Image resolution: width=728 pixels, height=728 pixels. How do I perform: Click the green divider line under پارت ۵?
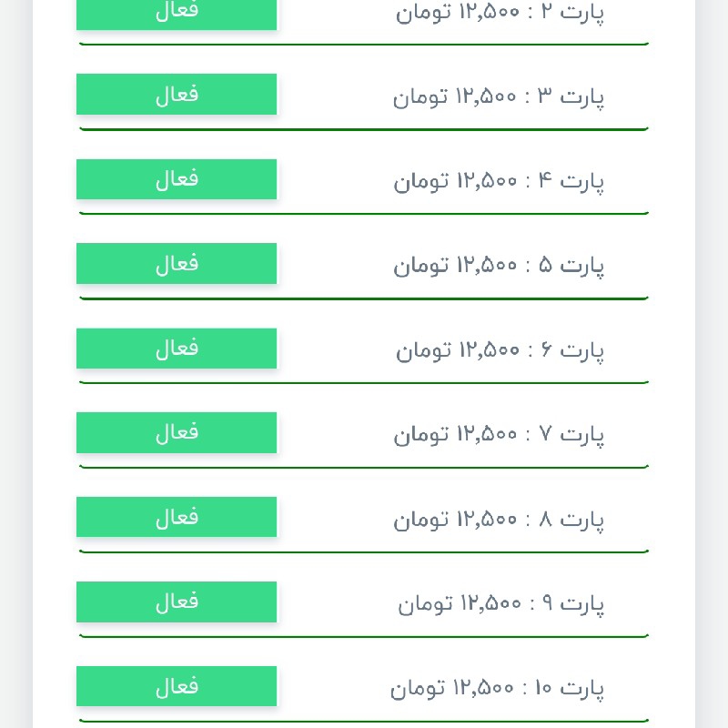coord(364,298)
